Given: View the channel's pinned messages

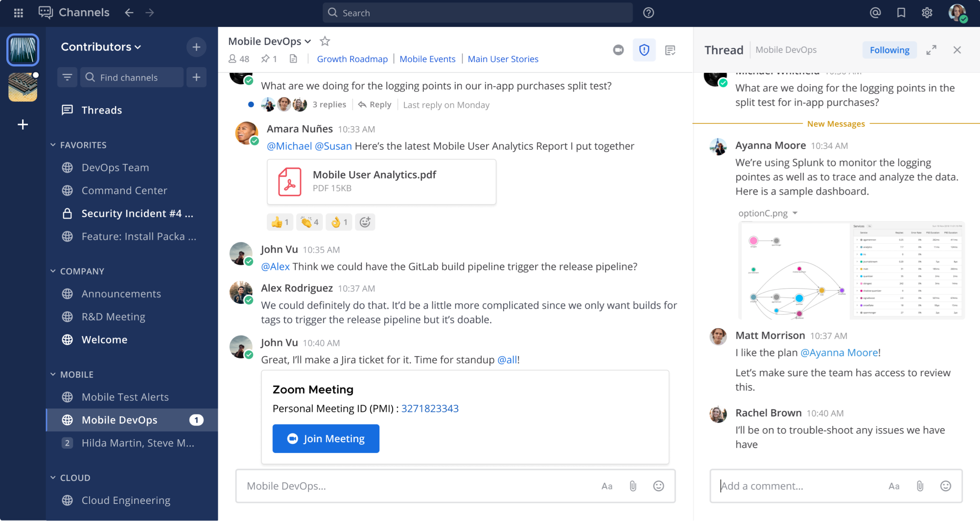Looking at the screenshot, I should pyautogui.click(x=268, y=59).
